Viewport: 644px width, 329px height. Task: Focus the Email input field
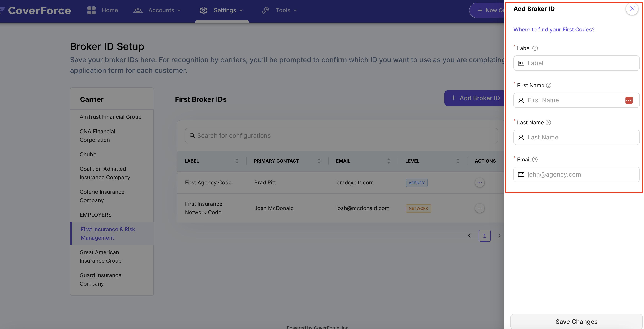coord(576,174)
